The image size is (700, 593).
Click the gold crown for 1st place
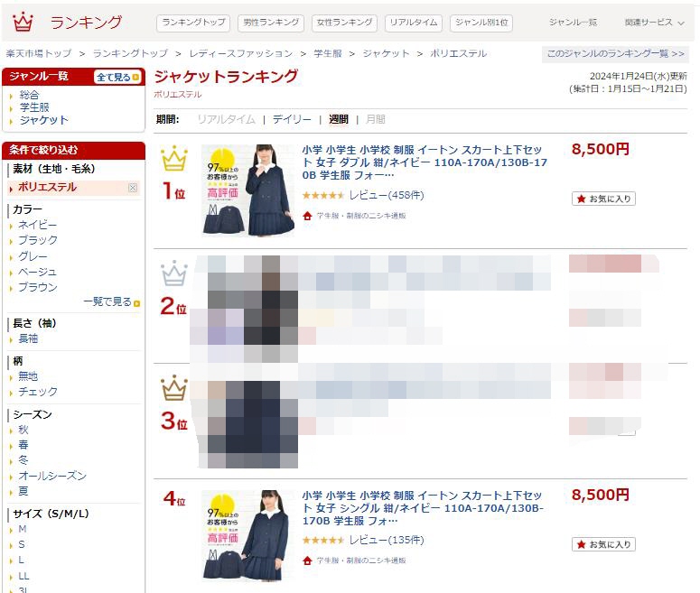(174, 158)
